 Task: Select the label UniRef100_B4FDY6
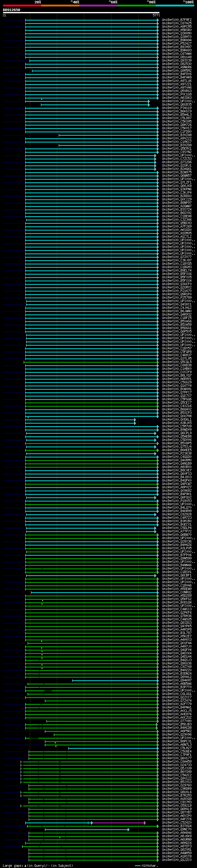tap(177, 74)
